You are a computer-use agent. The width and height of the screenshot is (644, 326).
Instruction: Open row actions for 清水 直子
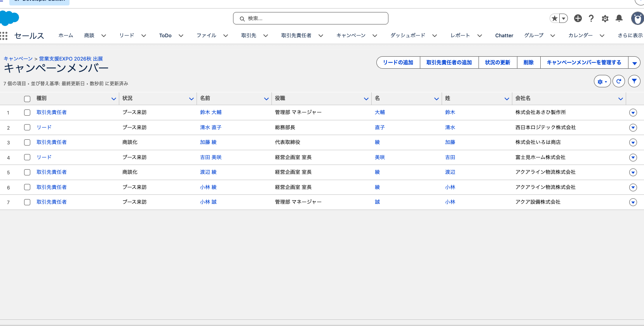click(x=633, y=128)
